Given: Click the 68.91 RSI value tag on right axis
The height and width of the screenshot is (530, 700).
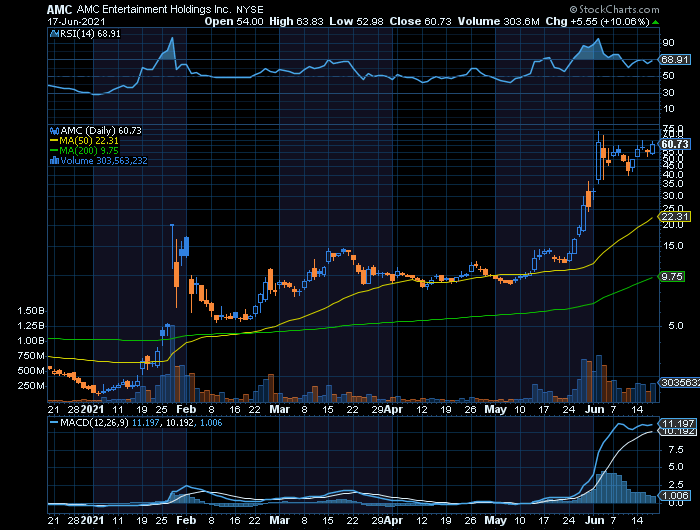Looking at the screenshot, I should point(675,59).
